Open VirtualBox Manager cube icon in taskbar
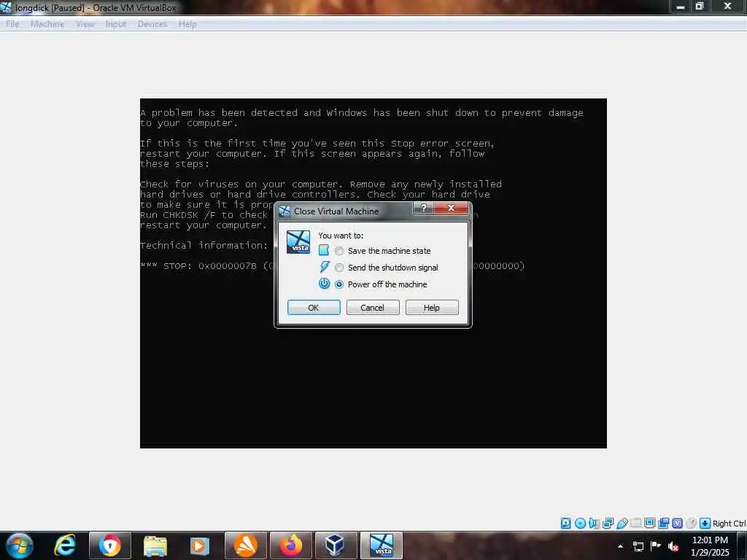Screen dimensions: 747x560 click(x=336, y=545)
